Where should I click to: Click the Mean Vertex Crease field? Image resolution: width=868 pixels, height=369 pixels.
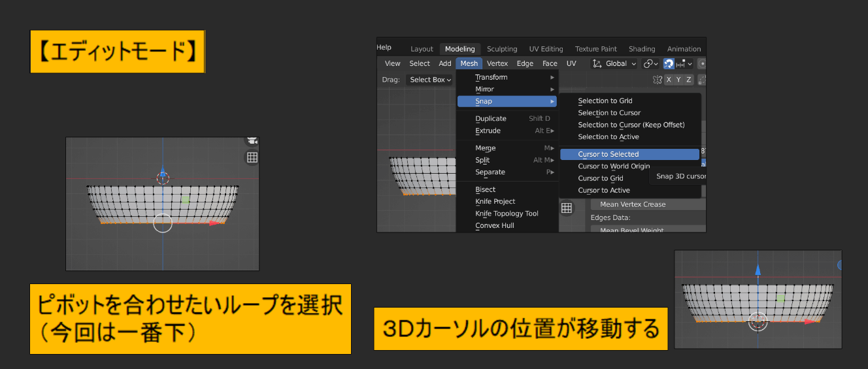coord(647,204)
